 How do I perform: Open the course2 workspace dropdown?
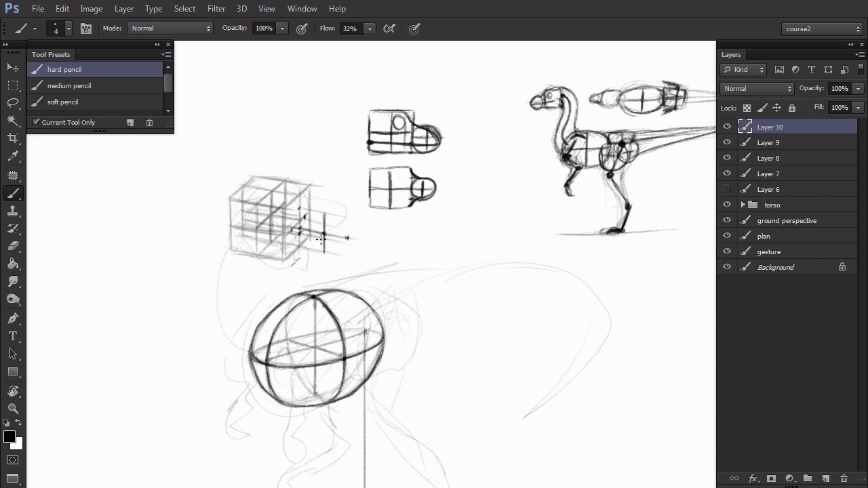pyautogui.click(x=822, y=29)
